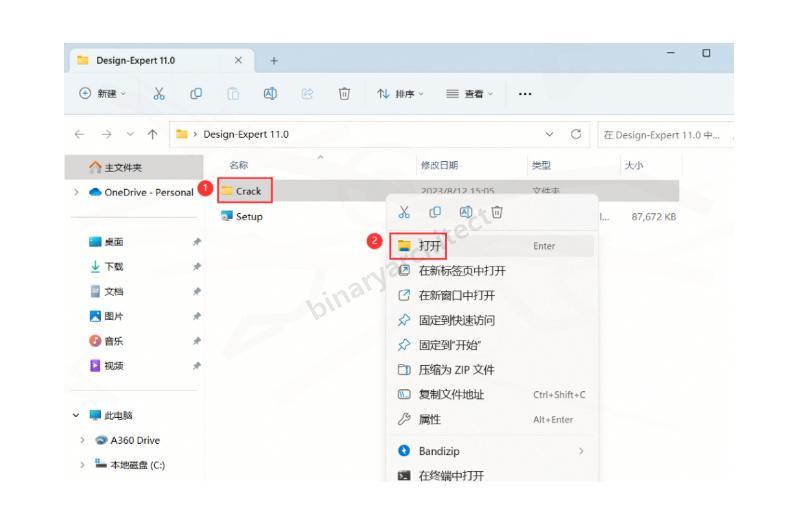Click Cut icon in context menu
799x525 pixels.
click(x=404, y=212)
